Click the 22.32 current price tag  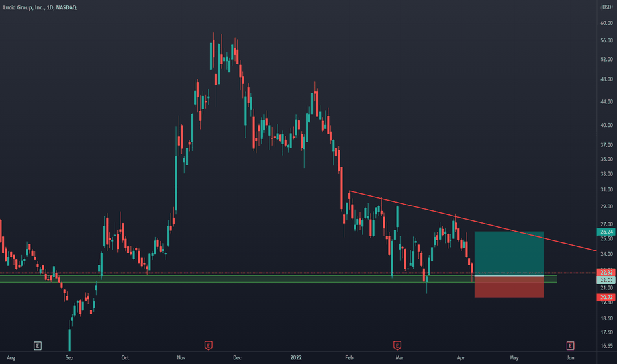[x=606, y=272]
